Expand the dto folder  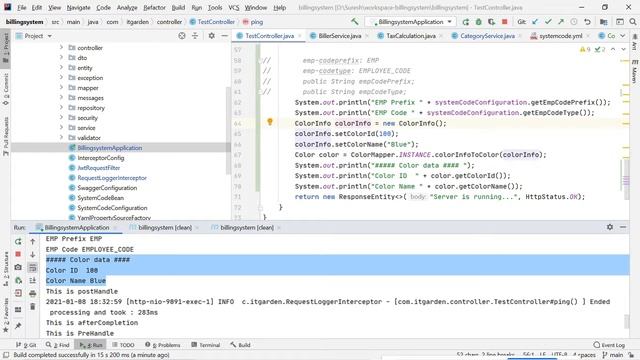pos(61,58)
